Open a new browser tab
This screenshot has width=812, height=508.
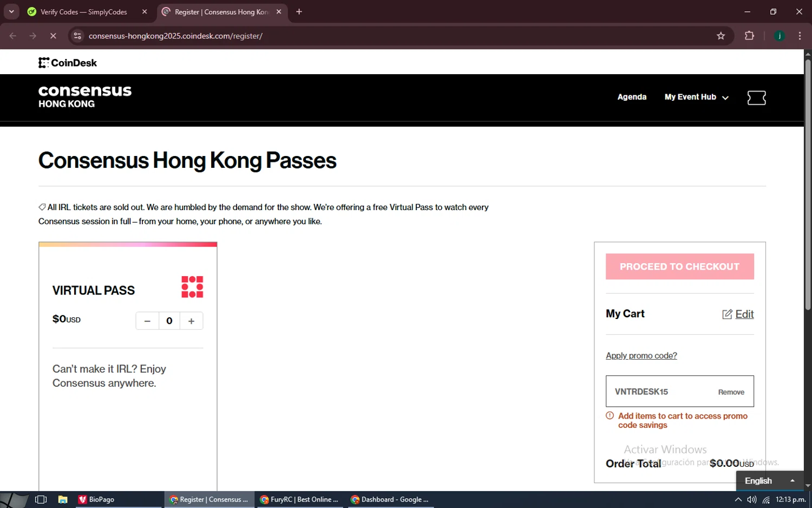299,12
